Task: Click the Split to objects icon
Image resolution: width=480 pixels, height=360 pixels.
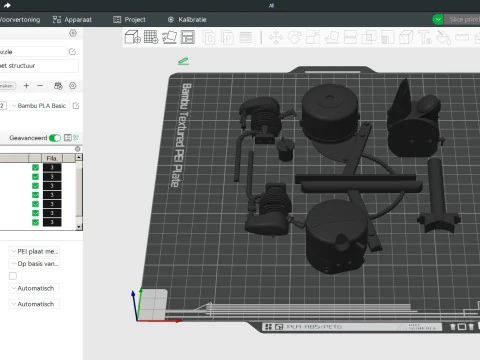Action: pyautogui.click(x=209, y=37)
